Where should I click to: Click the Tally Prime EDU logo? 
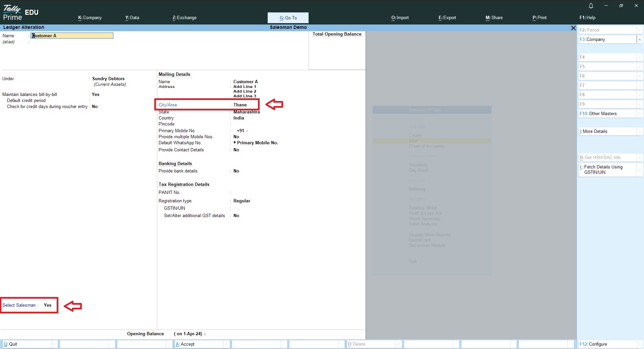pos(21,13)
